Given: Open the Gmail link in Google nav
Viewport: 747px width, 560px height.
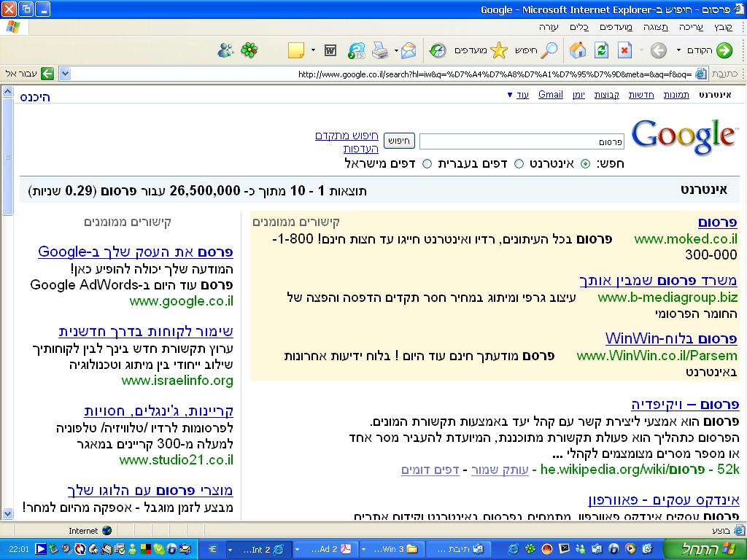Looking at the screenshot, I should (x=550, y=94).
